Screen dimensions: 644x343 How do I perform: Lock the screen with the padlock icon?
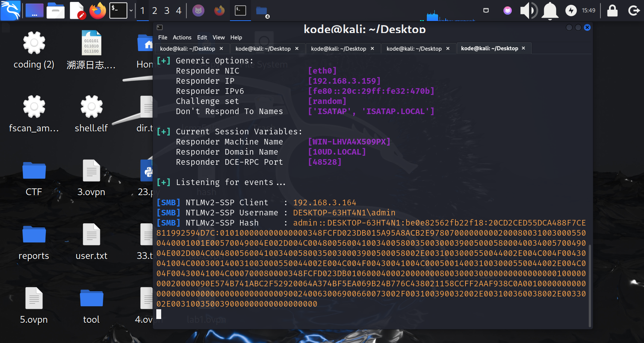pyautogui.click(x=612, y=11)
